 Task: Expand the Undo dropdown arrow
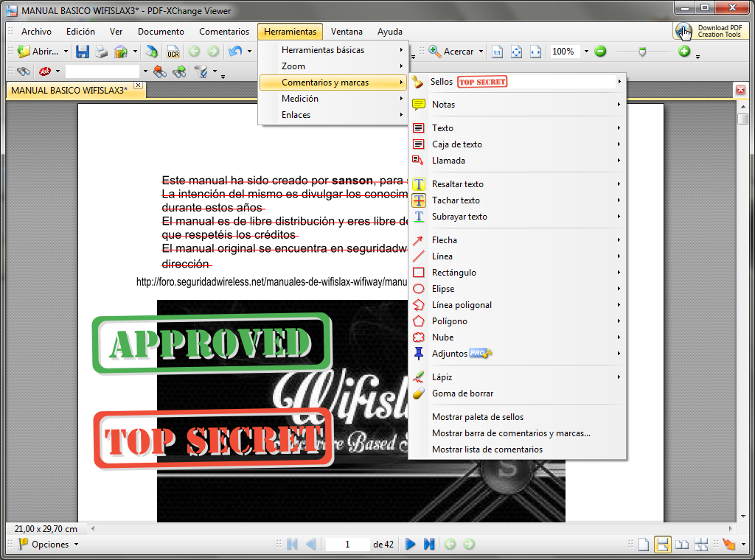click(249, 52)
